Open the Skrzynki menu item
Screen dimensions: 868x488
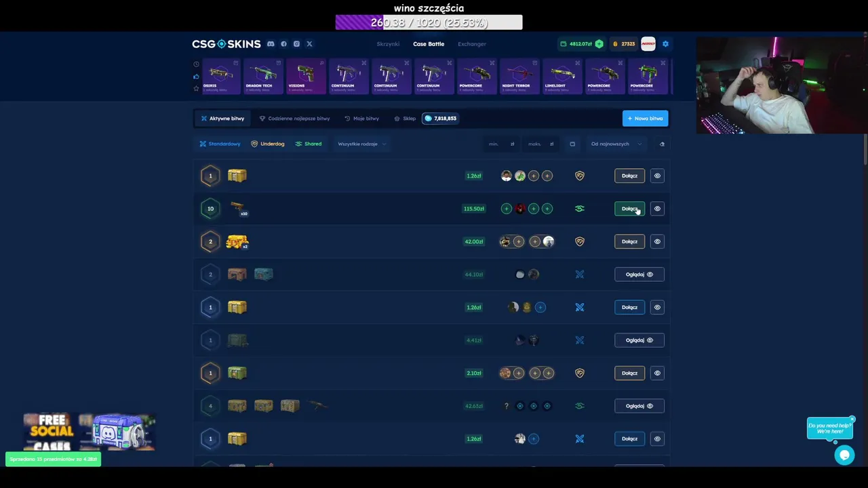(388, 44)
